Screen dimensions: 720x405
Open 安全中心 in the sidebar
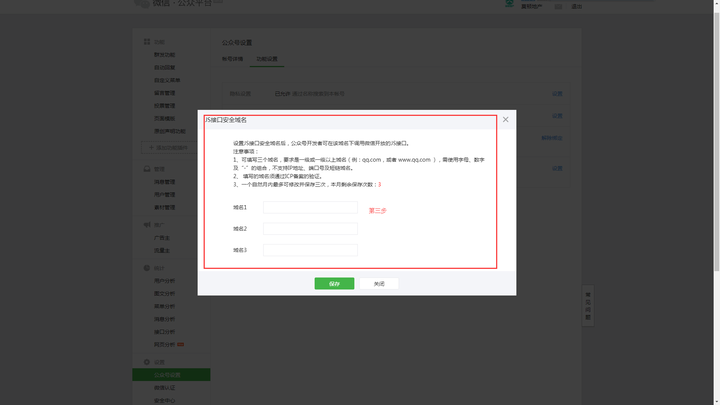point(164,400)
